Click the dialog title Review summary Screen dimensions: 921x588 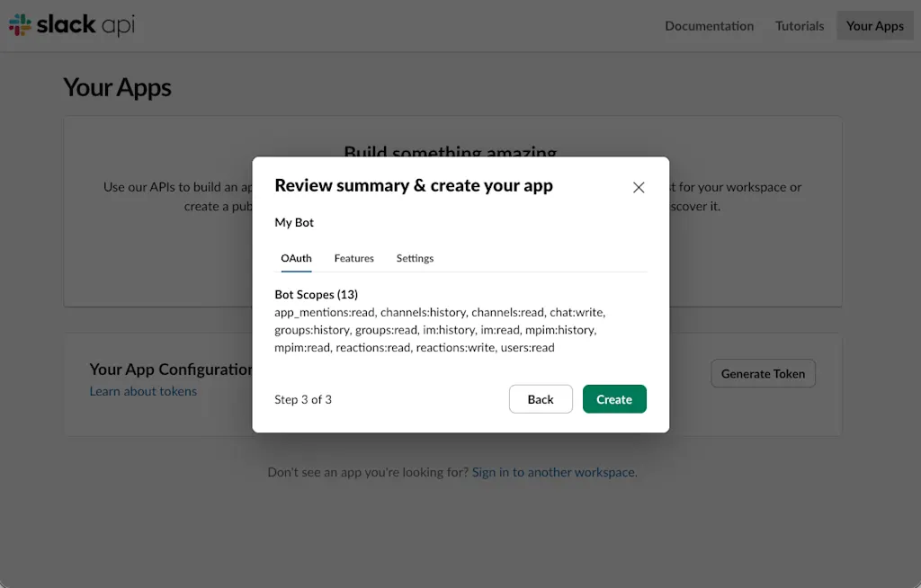point(414,185)
